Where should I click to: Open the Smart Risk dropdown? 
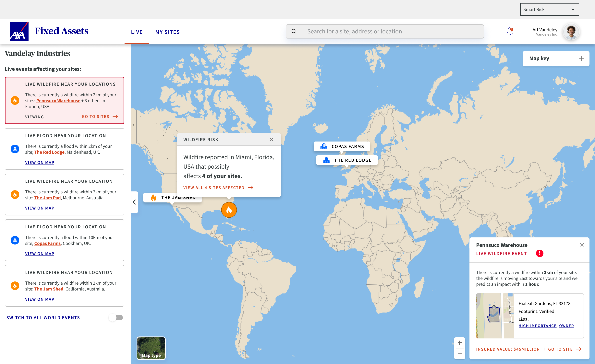(x=550, y=9)
